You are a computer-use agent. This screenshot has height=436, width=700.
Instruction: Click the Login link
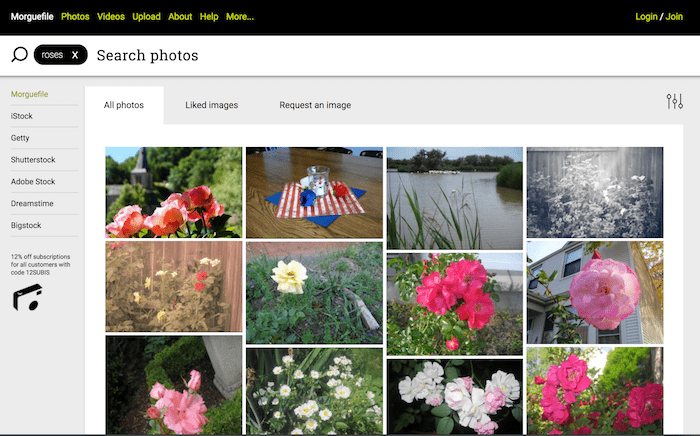pyautogui.click(x=646, y=17)
